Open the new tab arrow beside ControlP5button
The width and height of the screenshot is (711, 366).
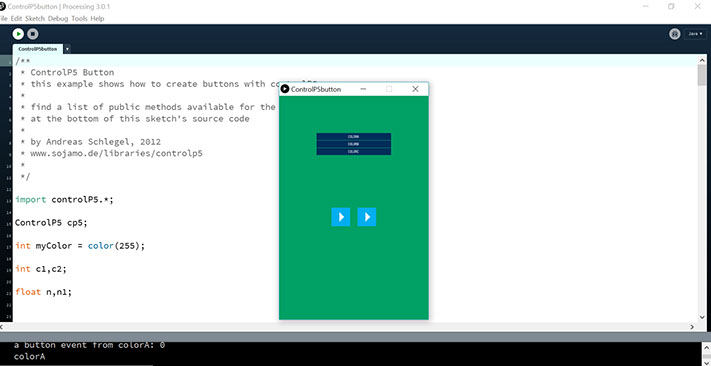[x=67, y=49]
